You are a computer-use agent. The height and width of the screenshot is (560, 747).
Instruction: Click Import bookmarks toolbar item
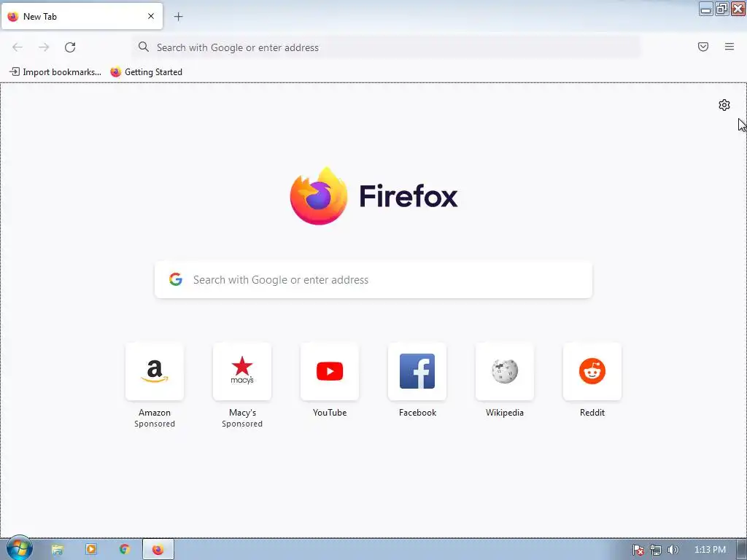(x=55, y=72)
